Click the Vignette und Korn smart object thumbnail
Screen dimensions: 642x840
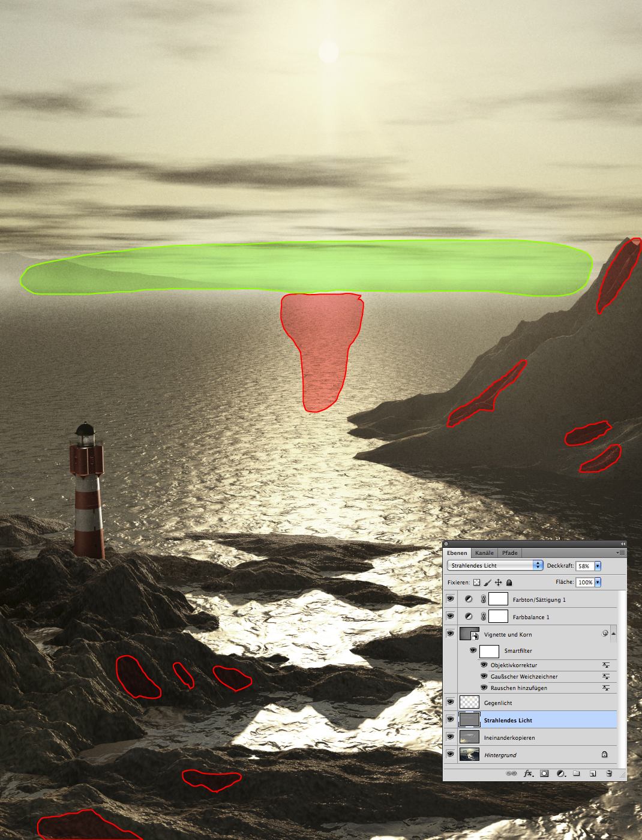pos(469,634)
